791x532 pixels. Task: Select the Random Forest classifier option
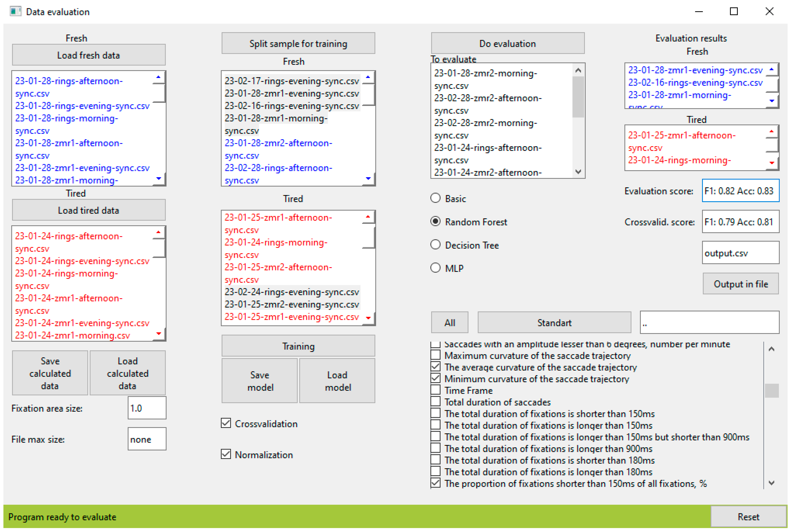435,222
